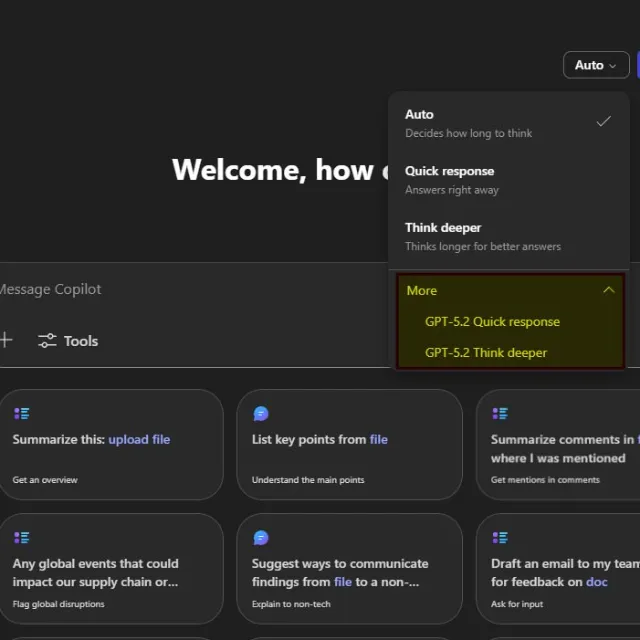Viewport: 640px width, 640px height.
Task: Select GPT-5.2 Think deeper
Action: pos(486,353)
